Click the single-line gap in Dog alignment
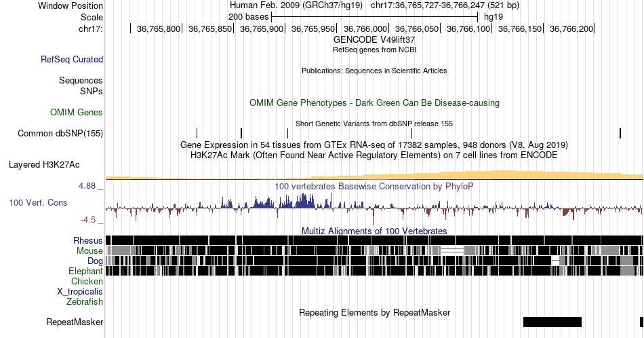Image resolution: width=644 pixels, height=338 pixels. click(555, 261)
